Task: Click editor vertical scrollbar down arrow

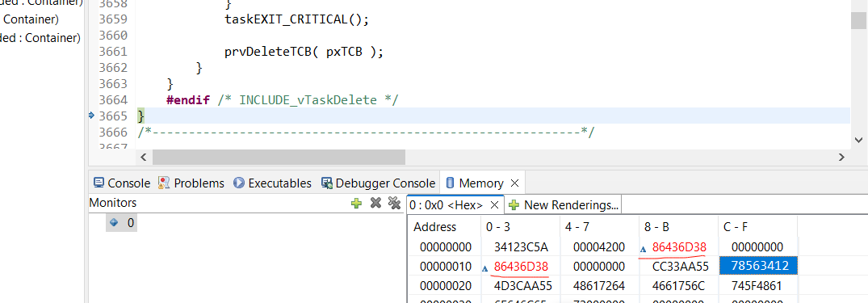Action: [x=858, y=140]
